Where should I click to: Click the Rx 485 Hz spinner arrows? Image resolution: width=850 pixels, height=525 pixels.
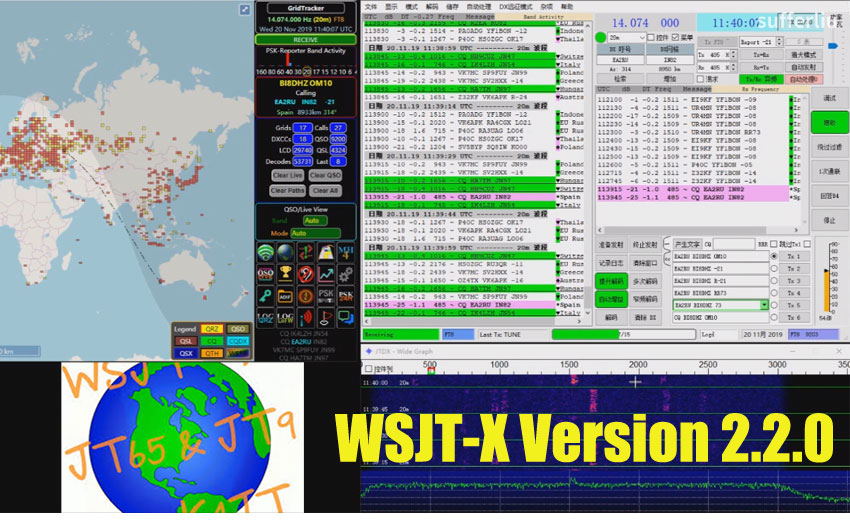(x=733, y=67)
